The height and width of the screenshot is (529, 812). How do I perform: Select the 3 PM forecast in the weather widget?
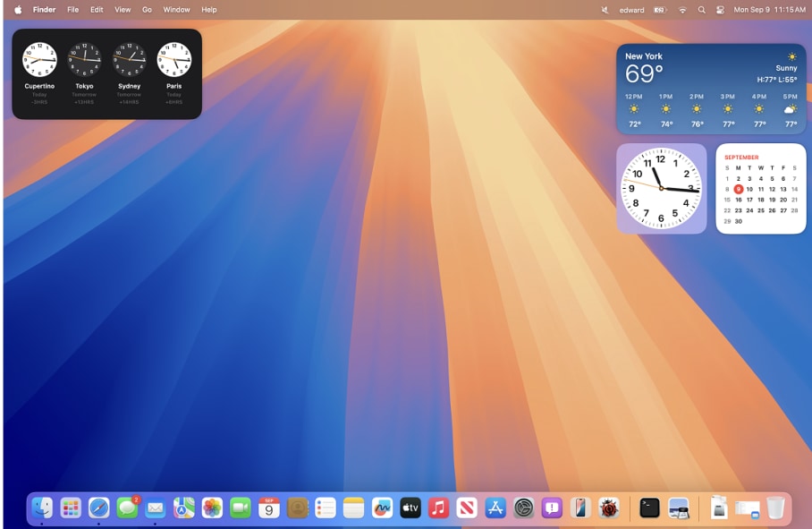728,110
